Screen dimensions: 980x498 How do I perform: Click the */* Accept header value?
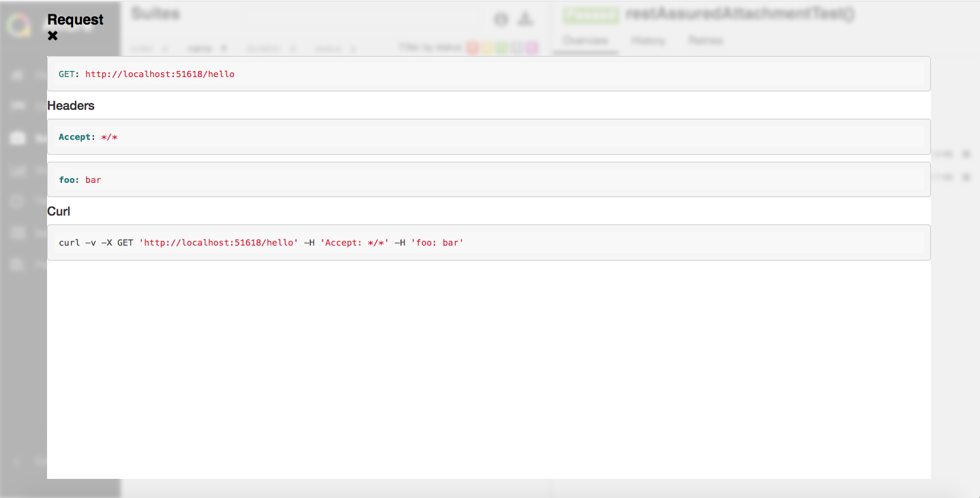pos(109,137)
